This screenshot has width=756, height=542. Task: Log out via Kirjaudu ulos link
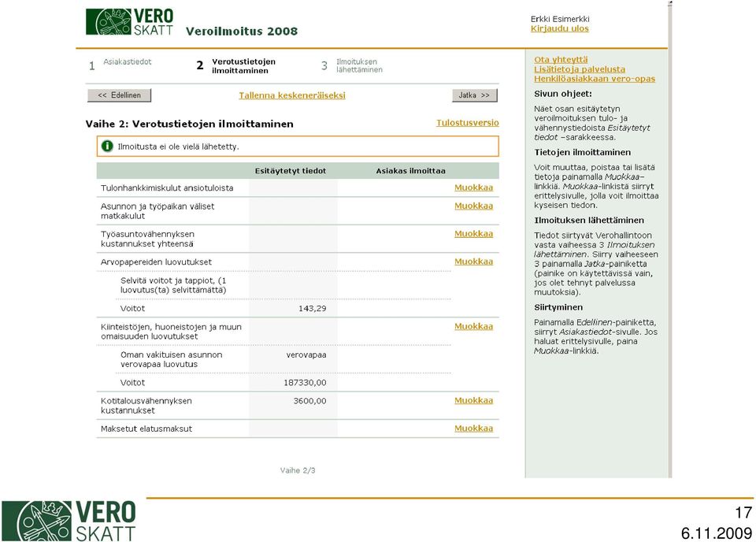tap(560, 28)
